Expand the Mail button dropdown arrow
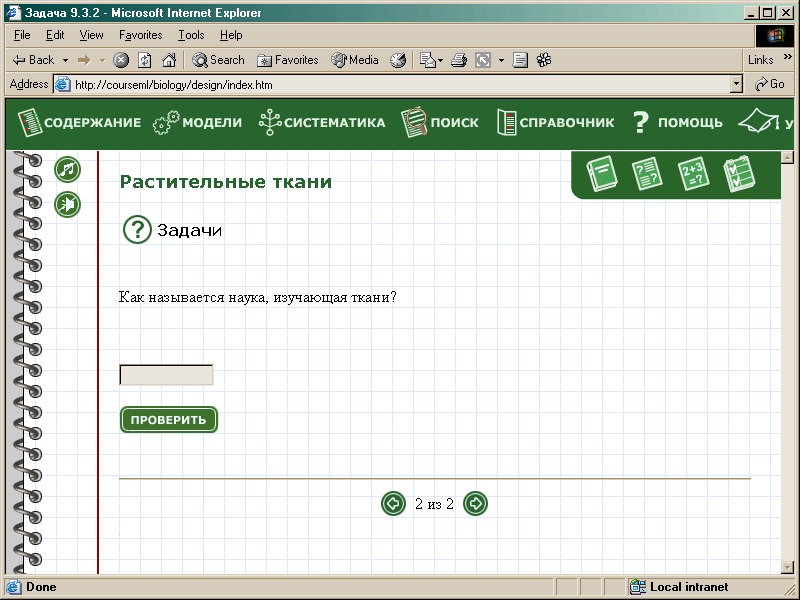The image size is (800, 600). [x=440, y=60]
